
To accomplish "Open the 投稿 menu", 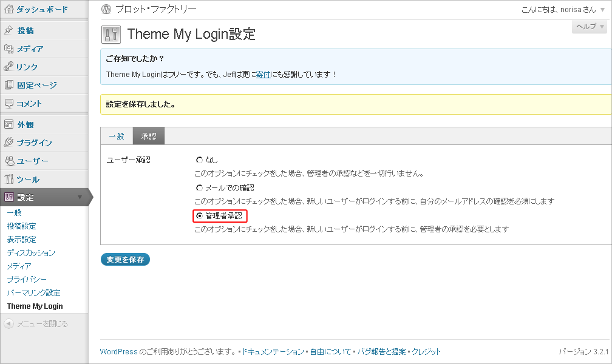I will (25, 30).
